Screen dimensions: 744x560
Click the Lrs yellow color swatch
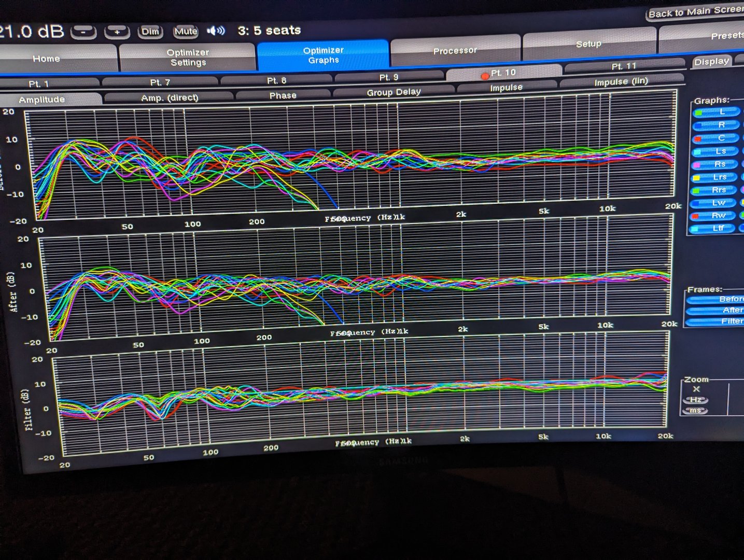click(697, 178)
